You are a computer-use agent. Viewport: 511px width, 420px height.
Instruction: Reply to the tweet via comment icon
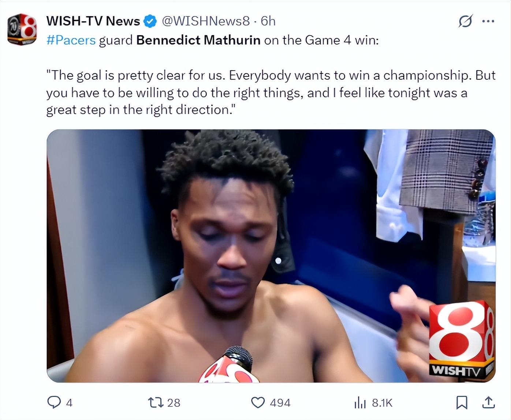click(x=54, y=402)
